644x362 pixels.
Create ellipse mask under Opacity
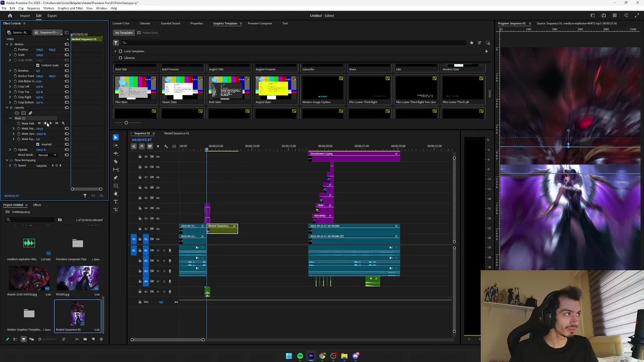(17, 113)
